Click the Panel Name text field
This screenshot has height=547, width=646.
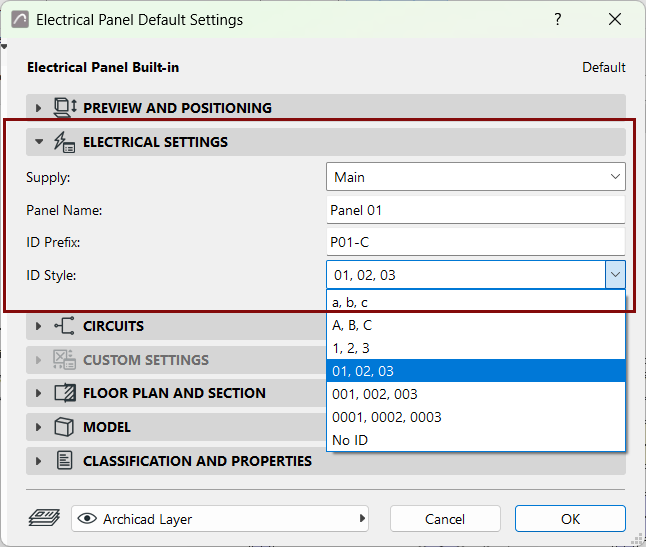(476, 210)
